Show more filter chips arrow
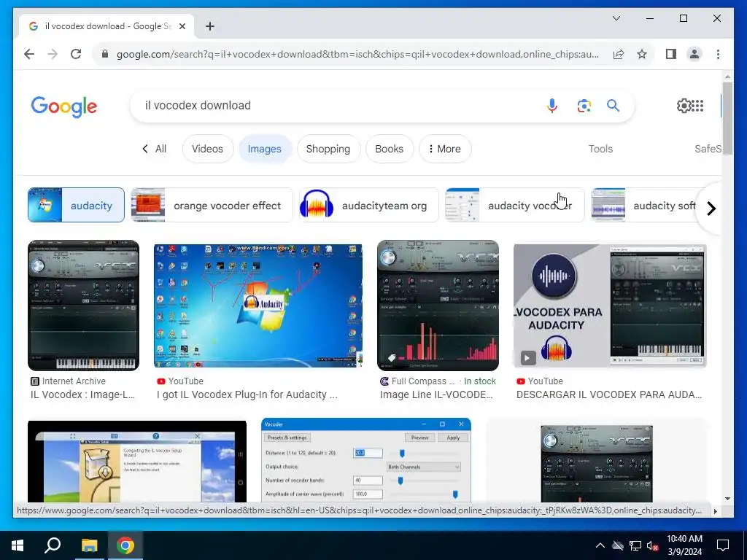747x560 pixels. click(711, 209)
